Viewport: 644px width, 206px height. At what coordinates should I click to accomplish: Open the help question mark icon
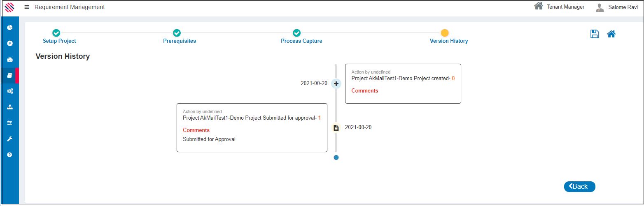click(10, 155)
